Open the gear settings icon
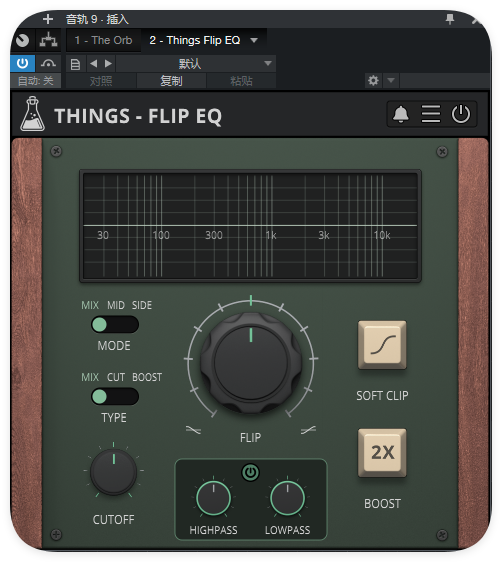The width and height of the screenshot is (502, 562). click(373, 81)
